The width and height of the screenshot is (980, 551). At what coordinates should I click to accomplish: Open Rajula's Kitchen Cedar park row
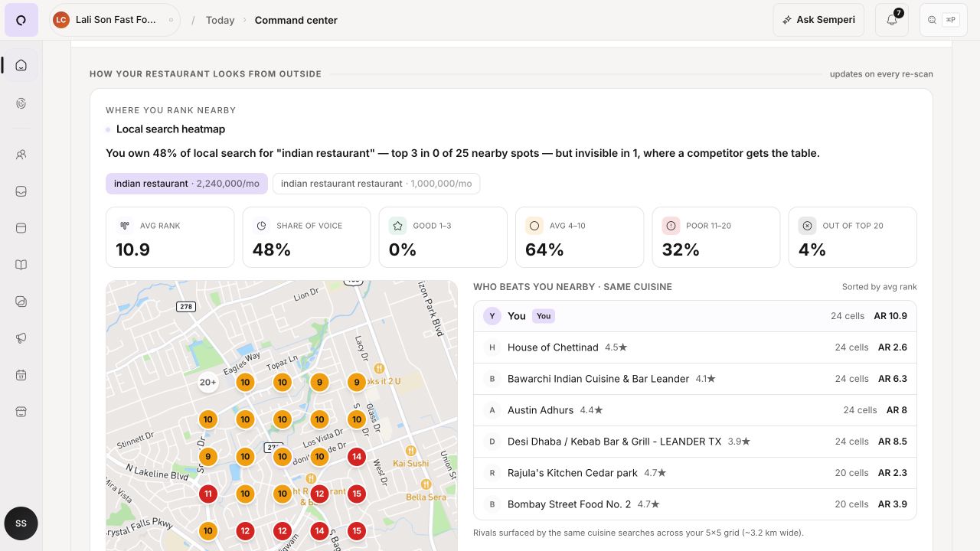pos(695,473)
